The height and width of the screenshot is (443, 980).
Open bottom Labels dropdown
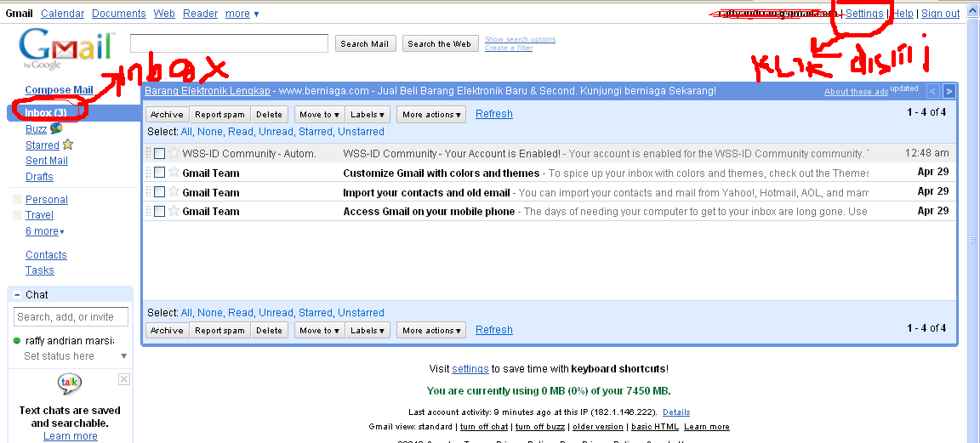[367, 331]
